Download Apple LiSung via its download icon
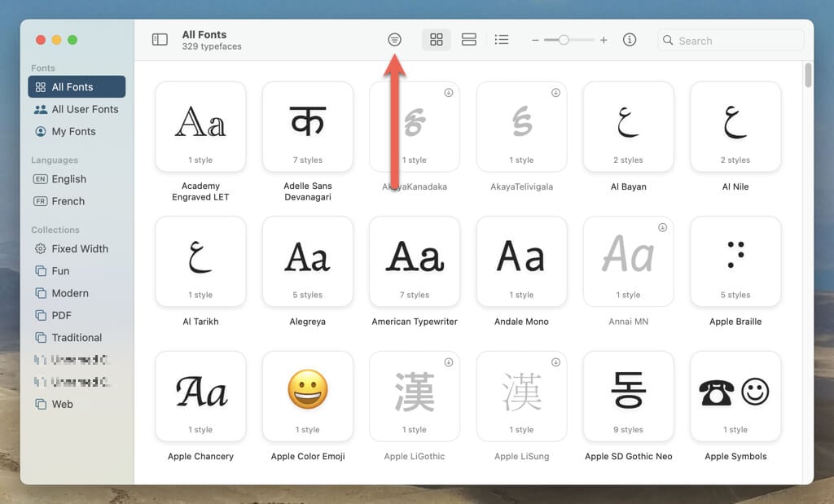This screenshot has height=504, width=834. [x=555, y=362]
